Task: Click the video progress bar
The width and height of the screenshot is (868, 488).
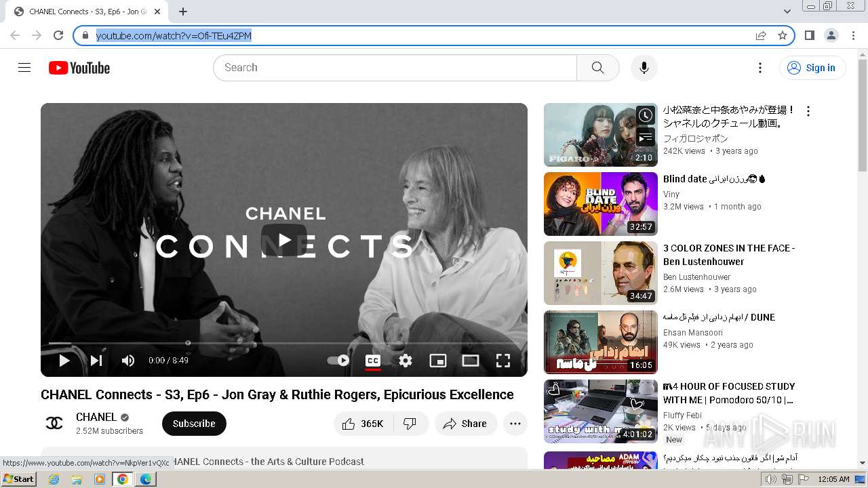Action: [284, 344]
